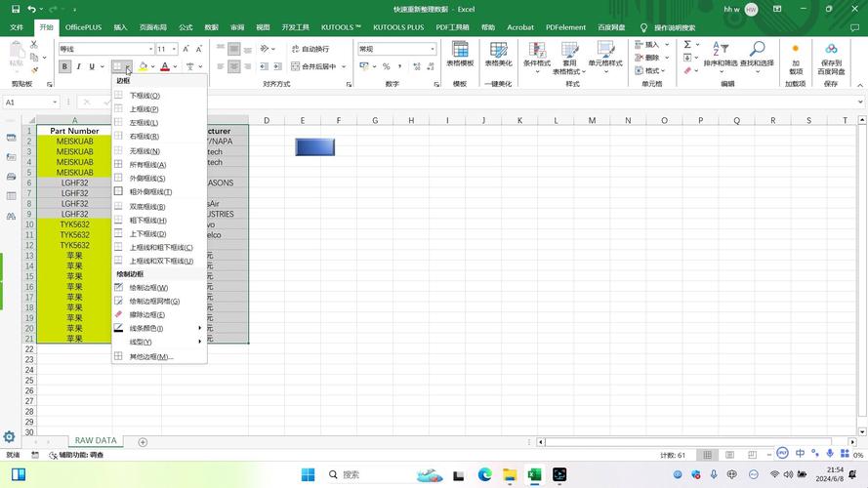Click merge and center 合并后居中

(x=313, y=66)
